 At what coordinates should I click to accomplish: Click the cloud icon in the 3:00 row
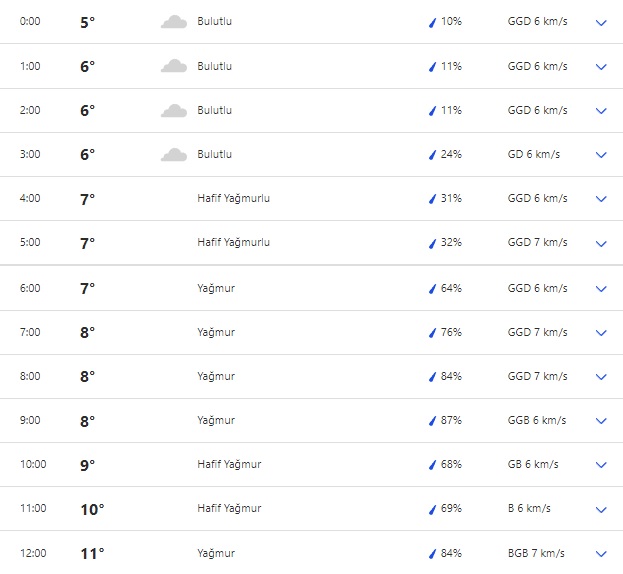coord(174,154)
